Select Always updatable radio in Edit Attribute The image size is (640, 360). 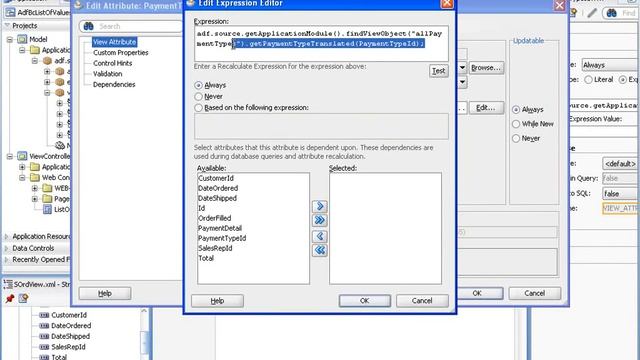coord(516,110)
